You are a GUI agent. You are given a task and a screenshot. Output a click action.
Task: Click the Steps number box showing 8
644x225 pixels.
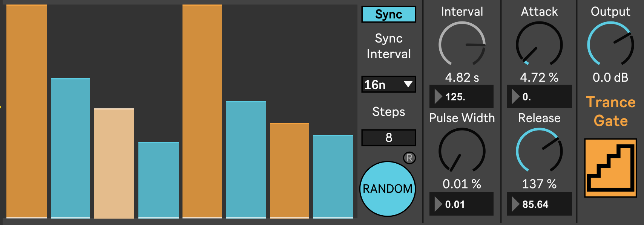point(388,138)
